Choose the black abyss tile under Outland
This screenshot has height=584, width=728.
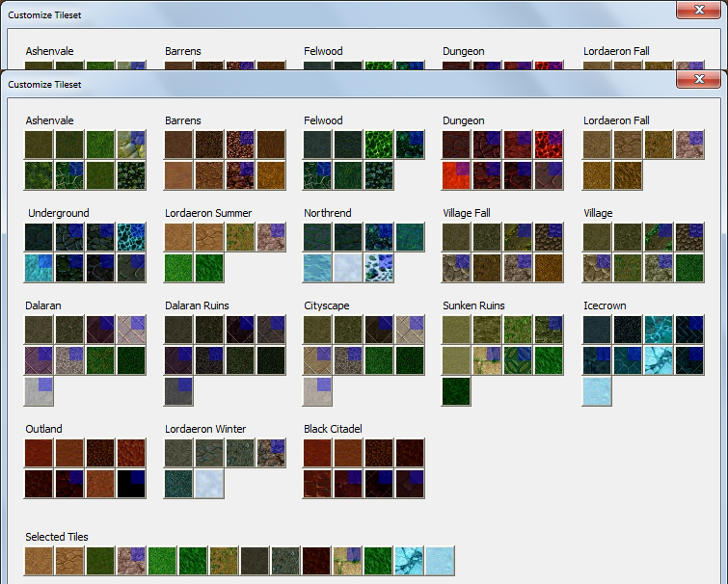click(x=131, y=484)
